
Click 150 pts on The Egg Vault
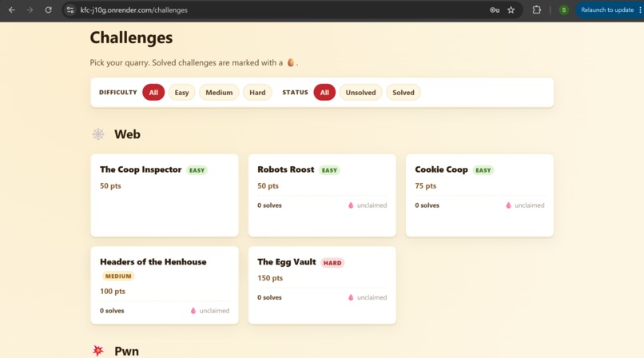point(270,278)
